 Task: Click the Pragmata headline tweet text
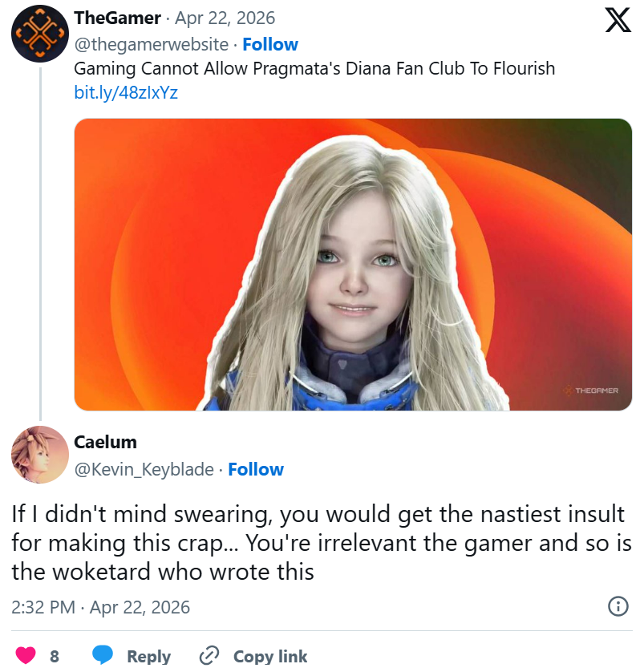coord(314,69)
